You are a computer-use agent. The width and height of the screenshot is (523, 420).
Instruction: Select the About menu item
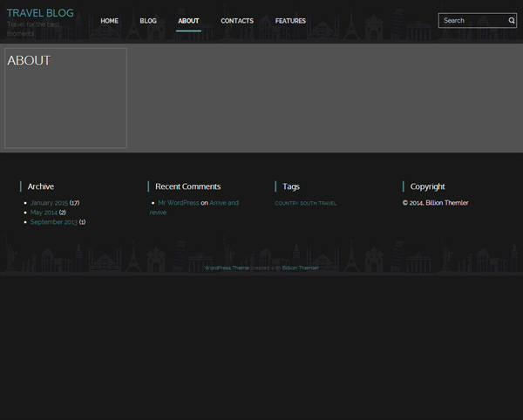(188, 21)
